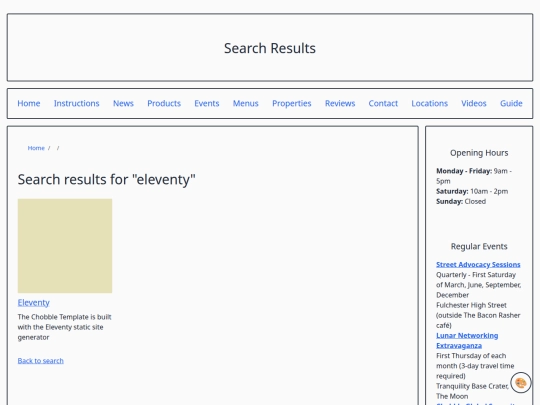540x405 pixels.
Task: Open the Events nav item
Action: pyautogui.click(x=207, y=103)
